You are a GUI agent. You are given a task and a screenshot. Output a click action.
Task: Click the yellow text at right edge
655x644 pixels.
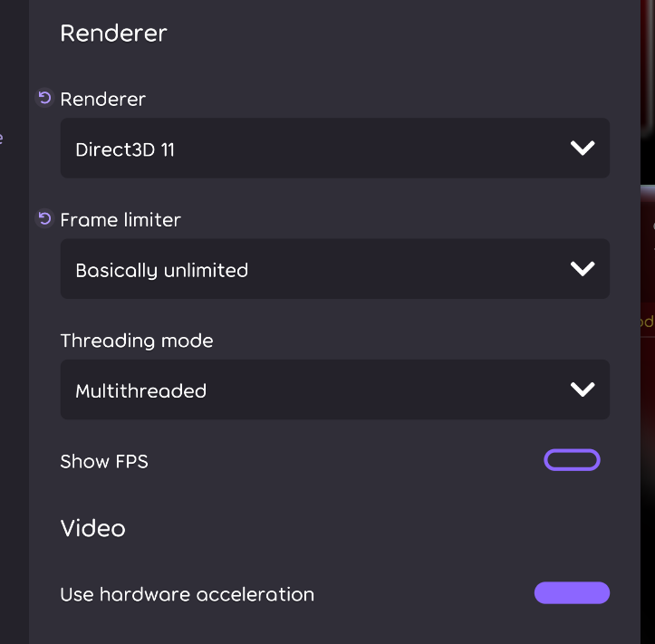(x=647, y=322)
